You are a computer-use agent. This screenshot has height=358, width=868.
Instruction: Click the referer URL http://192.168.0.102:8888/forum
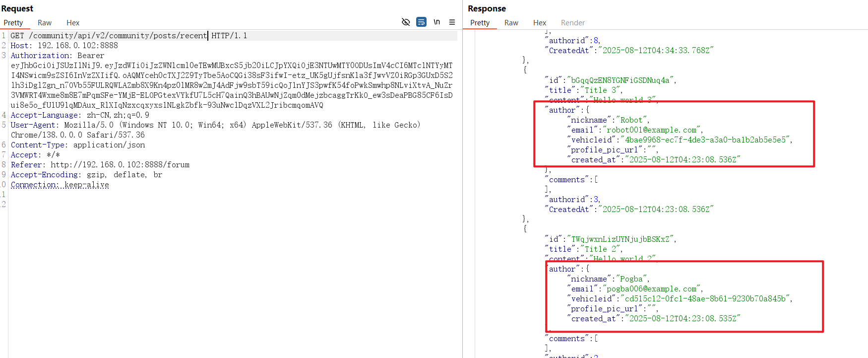coord(120,165)
